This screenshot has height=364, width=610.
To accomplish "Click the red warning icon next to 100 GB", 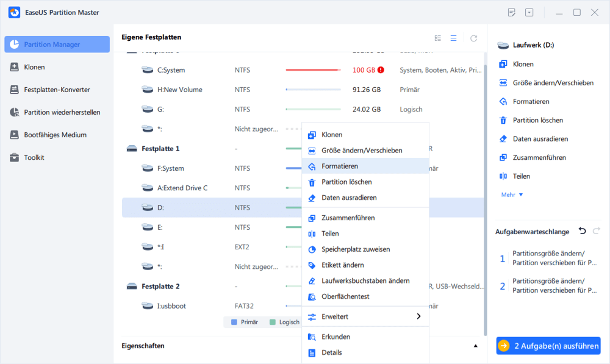I will [x=381, y=70].
